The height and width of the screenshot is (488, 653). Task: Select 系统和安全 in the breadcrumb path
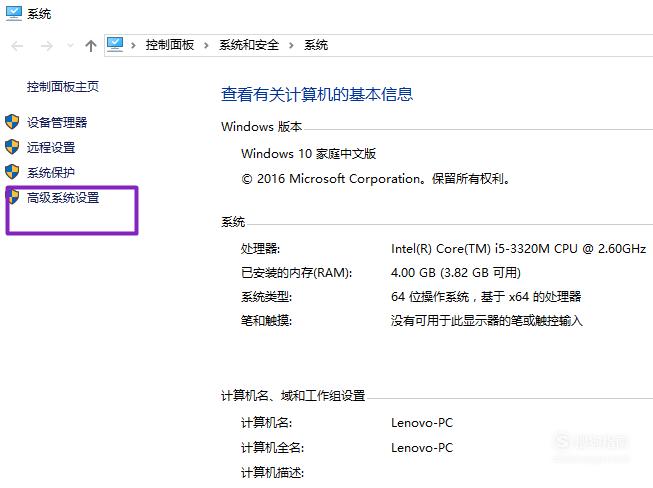(x=249, y=45)
